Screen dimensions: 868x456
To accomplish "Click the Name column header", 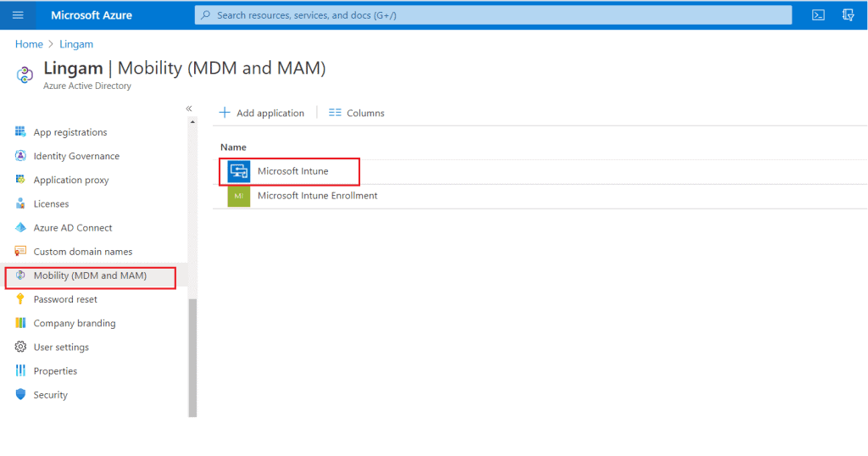I will click(233, 147).
